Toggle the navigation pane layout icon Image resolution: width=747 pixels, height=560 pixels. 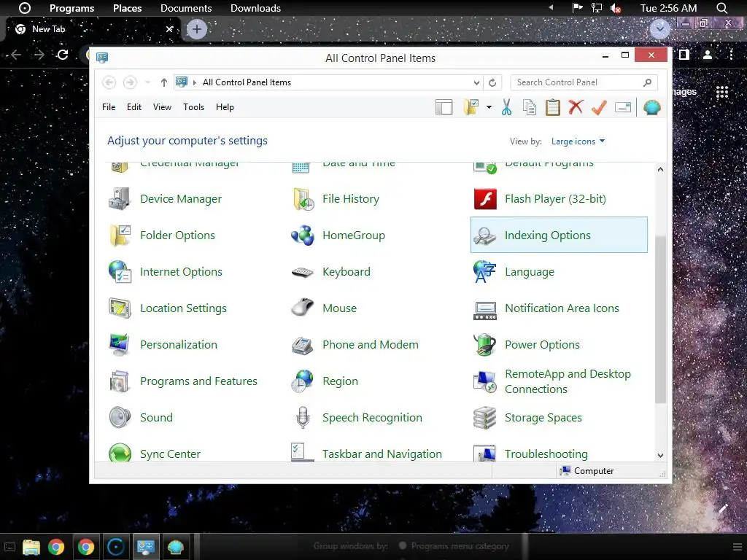pyautogui.click(x=444, y=107)
